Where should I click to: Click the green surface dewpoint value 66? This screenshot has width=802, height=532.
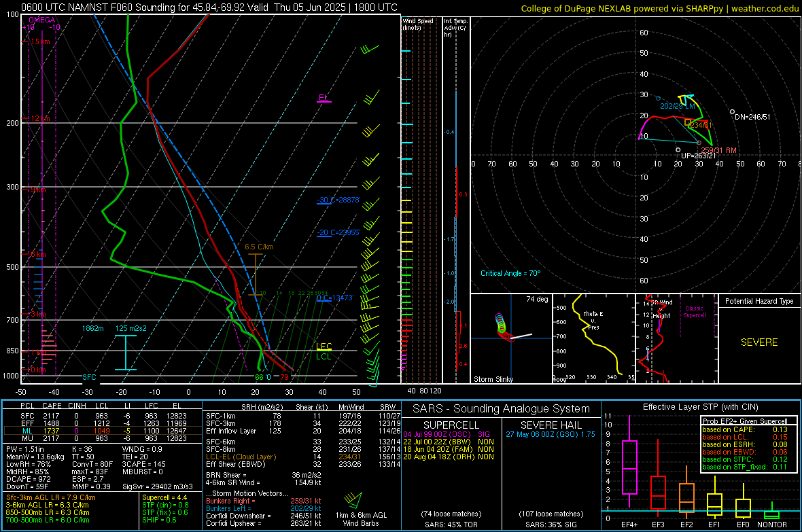coord(260,378)
